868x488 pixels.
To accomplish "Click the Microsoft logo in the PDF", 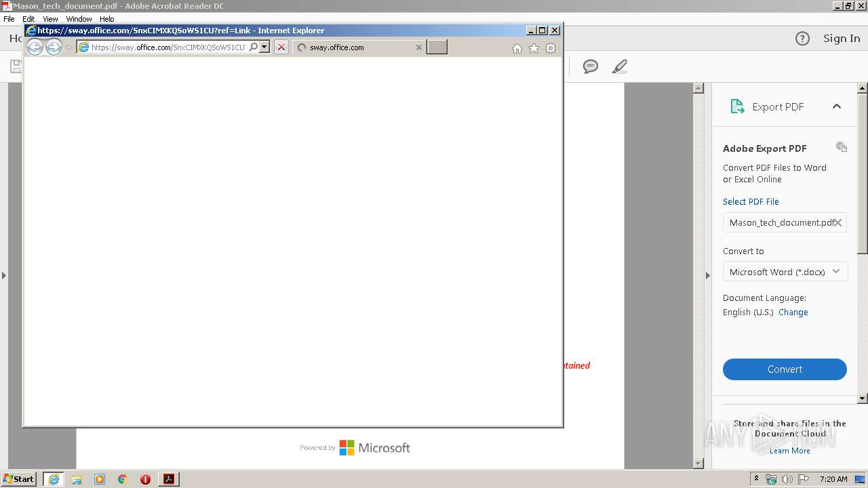I will point(374,448).
